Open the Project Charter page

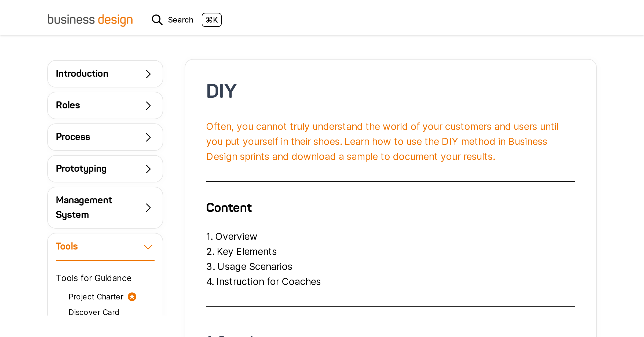pyautogui.click(x=96, y=296)
